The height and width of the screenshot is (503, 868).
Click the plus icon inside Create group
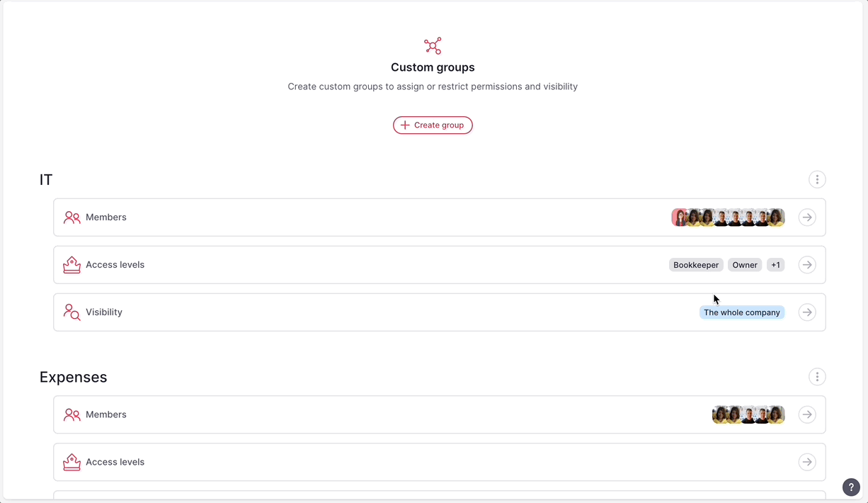tap(405, 125)
